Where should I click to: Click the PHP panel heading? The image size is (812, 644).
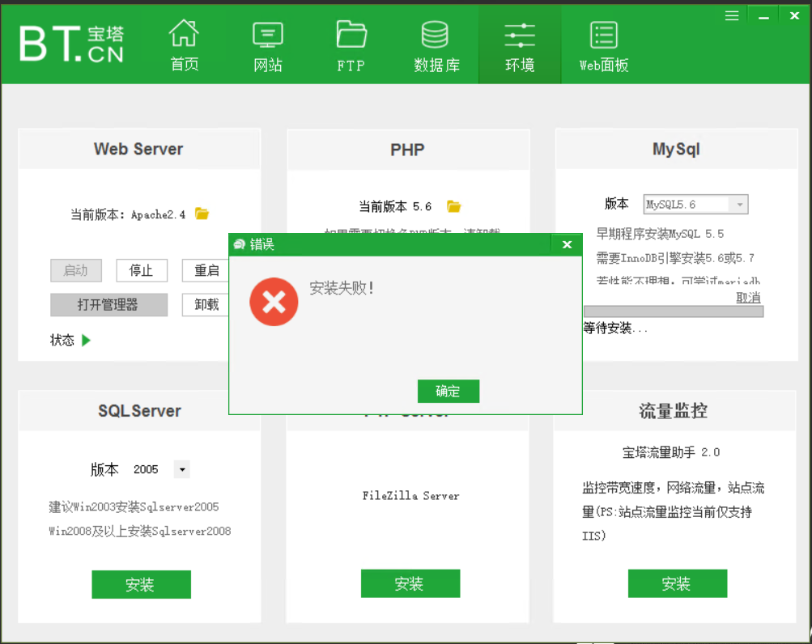click(x=407, y=150)
